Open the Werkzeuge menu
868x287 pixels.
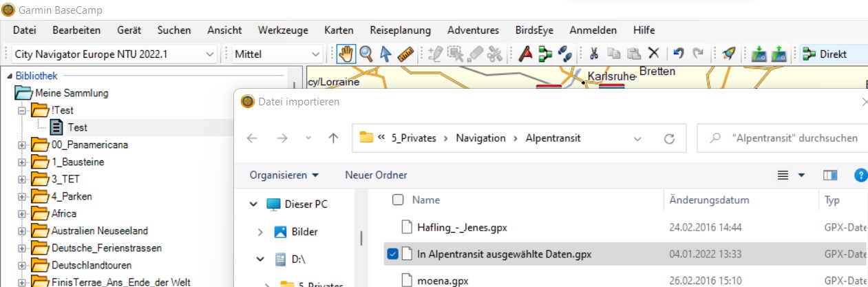[283, 30]
